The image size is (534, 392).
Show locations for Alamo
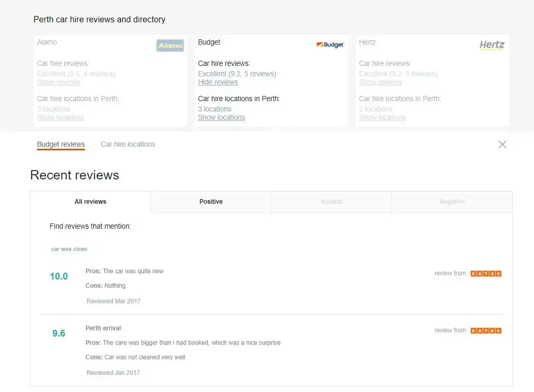(60, 117)
